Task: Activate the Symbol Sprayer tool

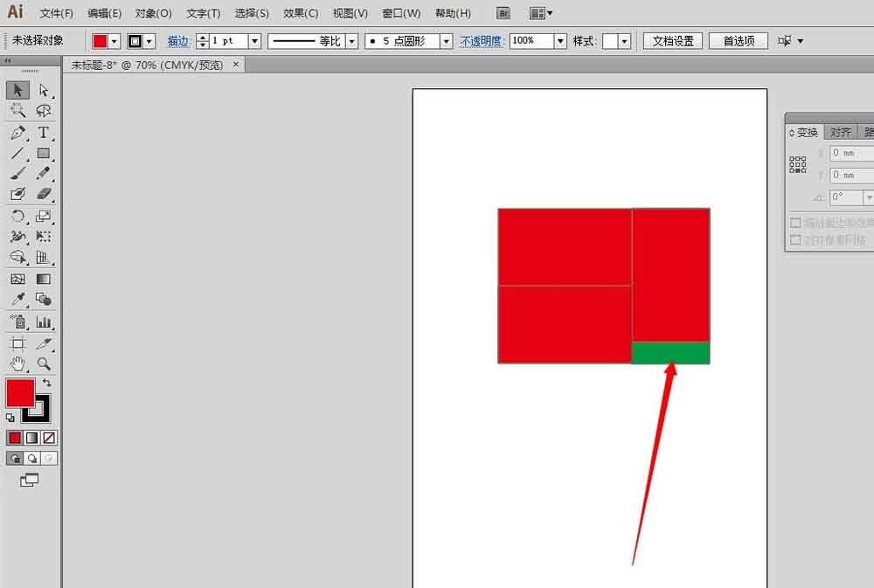Action: [17, 322]
